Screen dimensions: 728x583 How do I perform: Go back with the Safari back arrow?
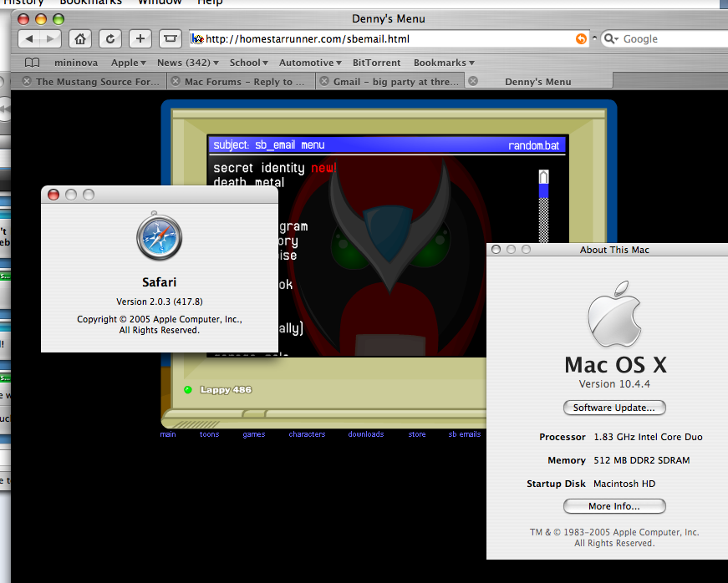click(28, 39)
